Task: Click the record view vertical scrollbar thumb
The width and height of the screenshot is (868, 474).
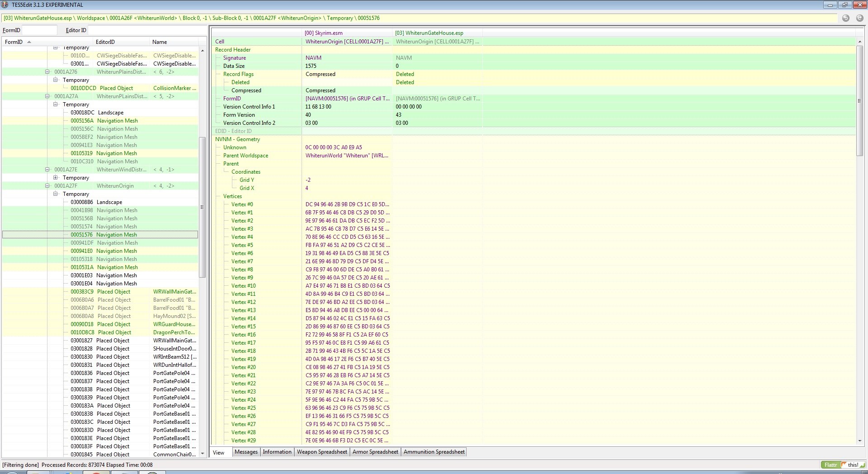Action: click(859, 100)
